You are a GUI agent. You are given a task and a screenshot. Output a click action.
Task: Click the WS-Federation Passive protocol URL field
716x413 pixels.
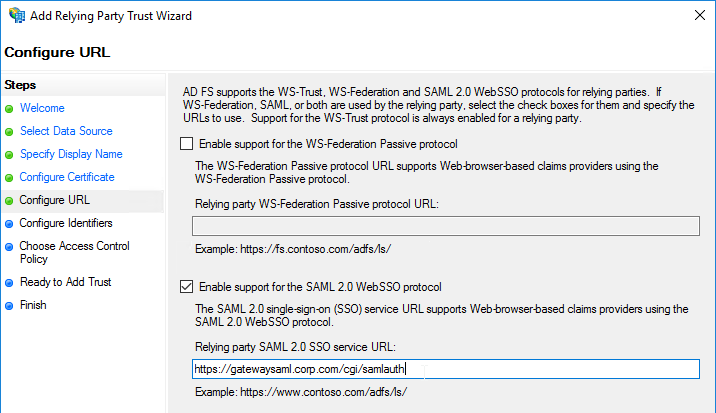point(446,226)
